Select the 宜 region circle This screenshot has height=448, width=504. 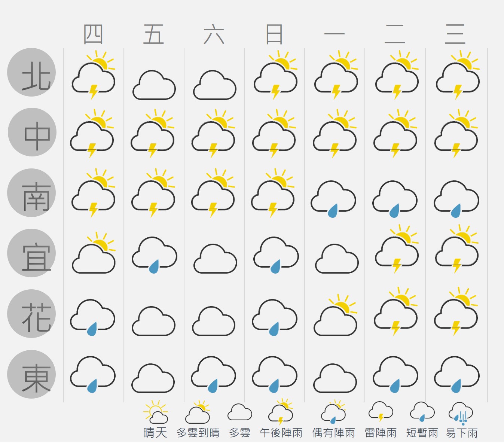point(31,253)
